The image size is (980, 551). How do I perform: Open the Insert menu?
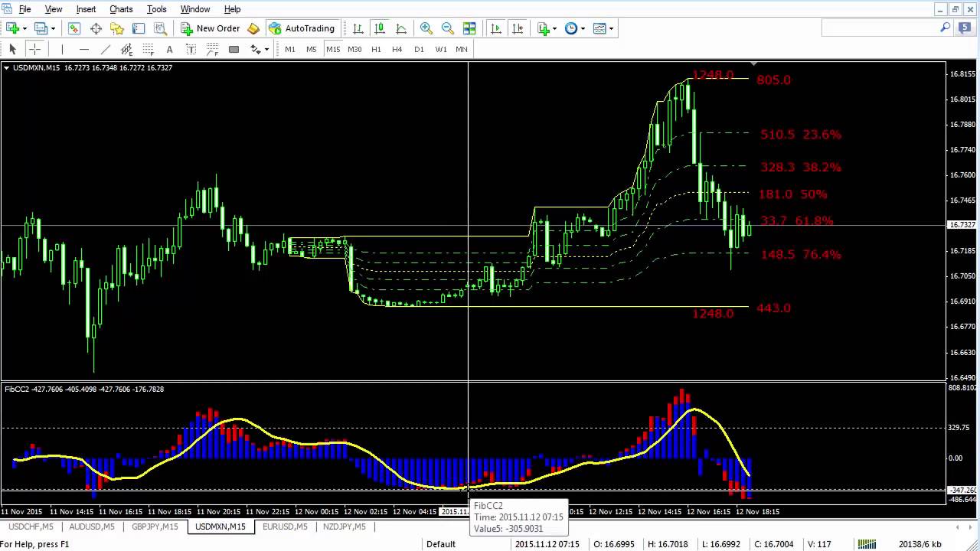[86, 9]
